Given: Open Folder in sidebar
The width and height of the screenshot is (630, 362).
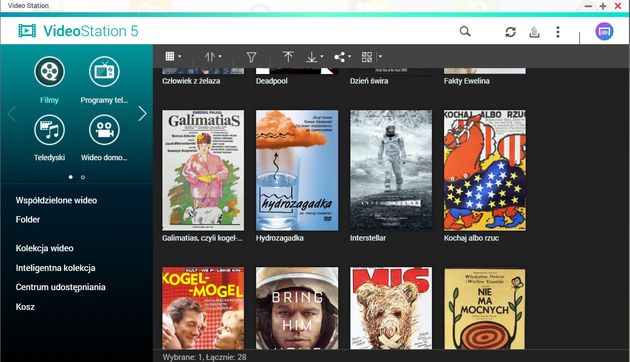Looking at the screenshot, I should [28, 219].
